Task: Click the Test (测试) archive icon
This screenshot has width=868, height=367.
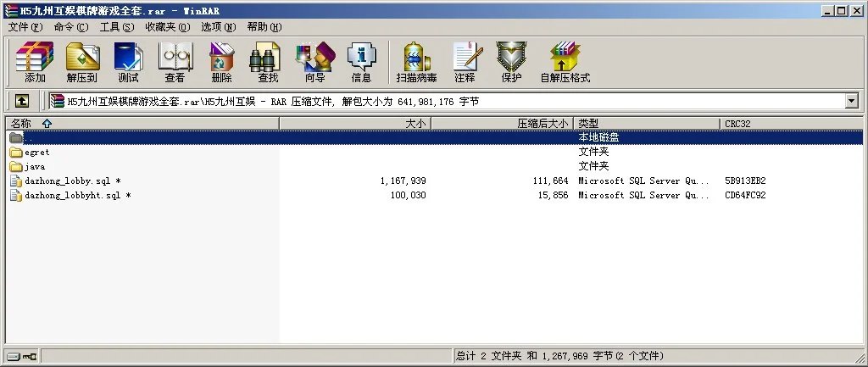Action: coord(128,62)
